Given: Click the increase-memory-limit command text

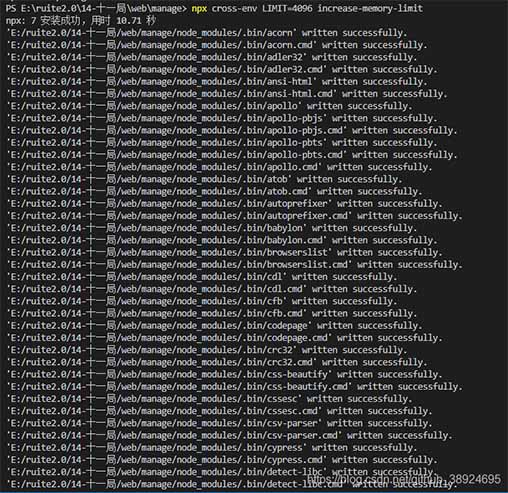Looking at the screenshot, I should click(370, 8).
